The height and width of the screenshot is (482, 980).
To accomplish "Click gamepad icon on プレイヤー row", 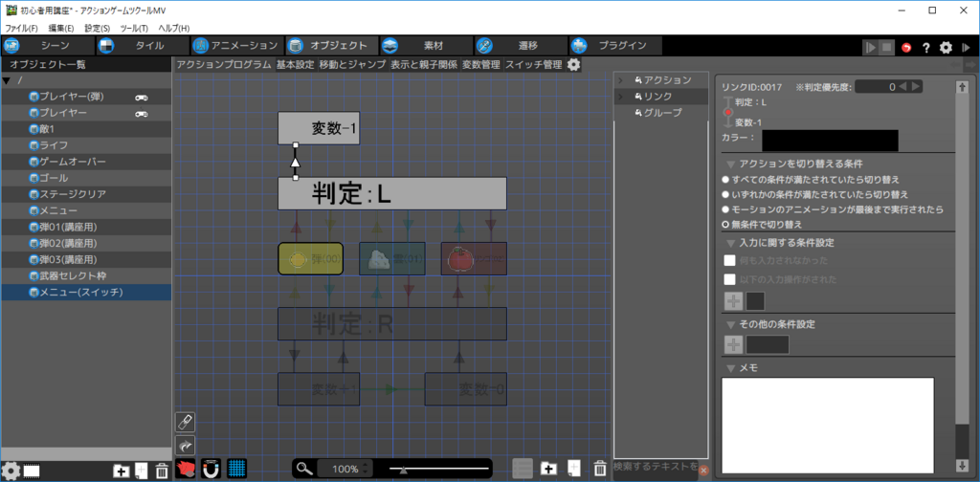I will 142,113.
